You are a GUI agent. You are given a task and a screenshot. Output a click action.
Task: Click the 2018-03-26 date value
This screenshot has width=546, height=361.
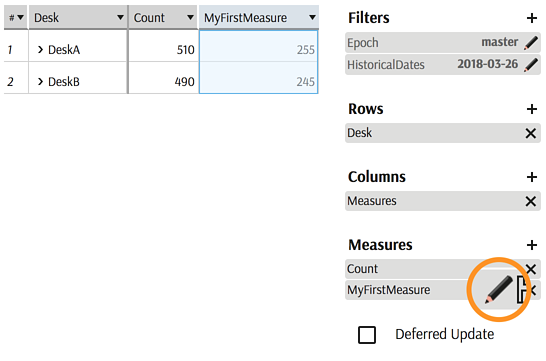(488, 64)
